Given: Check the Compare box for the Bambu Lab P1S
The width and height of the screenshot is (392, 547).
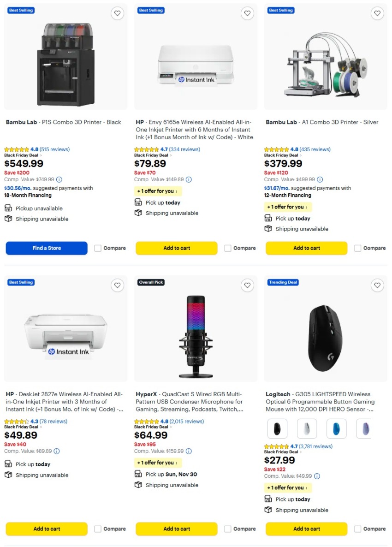Looking at the screenshot, I should [97, 248].
